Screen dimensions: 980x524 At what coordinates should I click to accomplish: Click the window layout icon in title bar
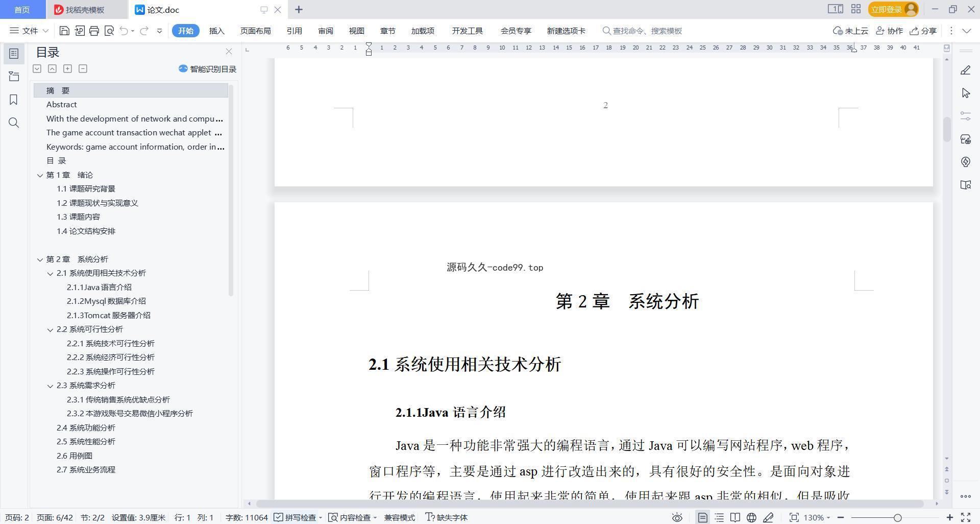(x=835, y=9)
